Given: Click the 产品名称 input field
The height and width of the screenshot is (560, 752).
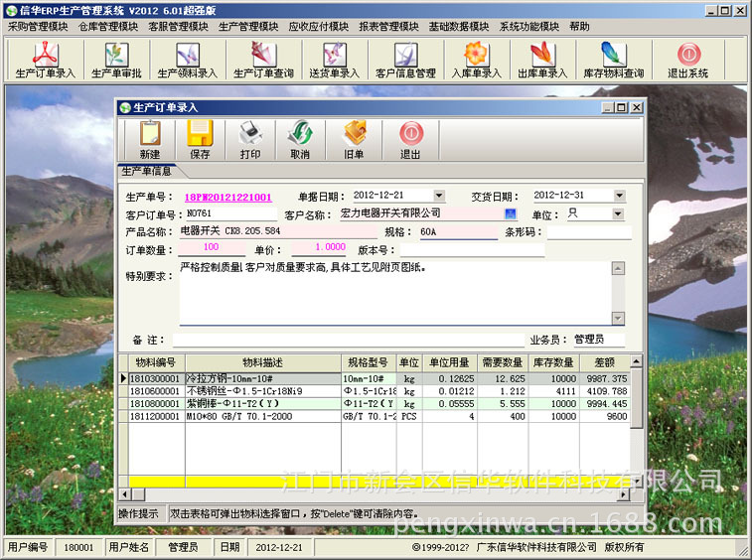Looking at the screenshot, I should (278, 231).
